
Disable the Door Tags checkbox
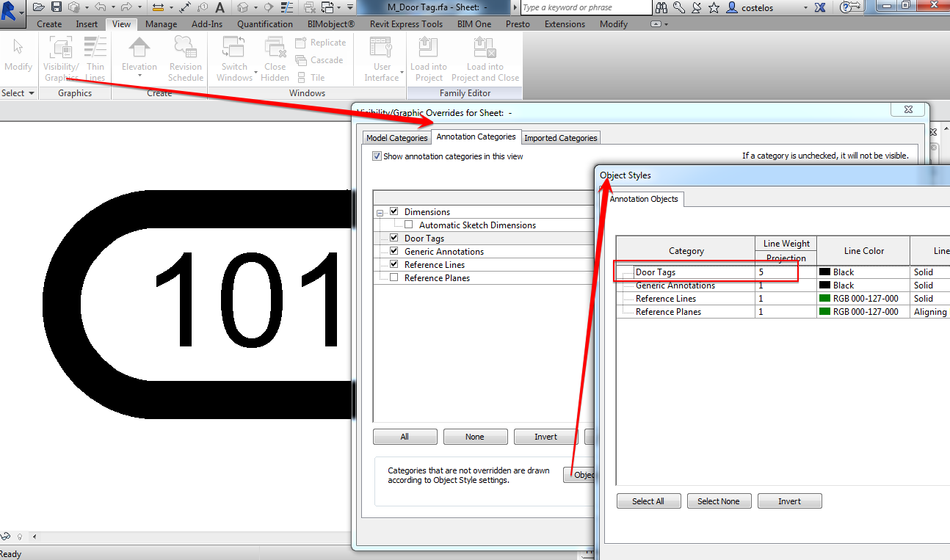point(394,238)
